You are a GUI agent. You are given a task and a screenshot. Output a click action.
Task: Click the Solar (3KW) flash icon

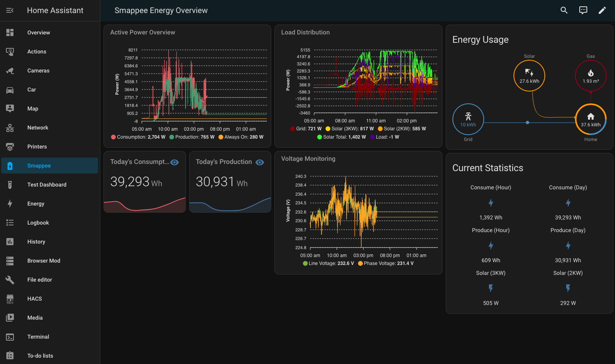pos(491,288)
